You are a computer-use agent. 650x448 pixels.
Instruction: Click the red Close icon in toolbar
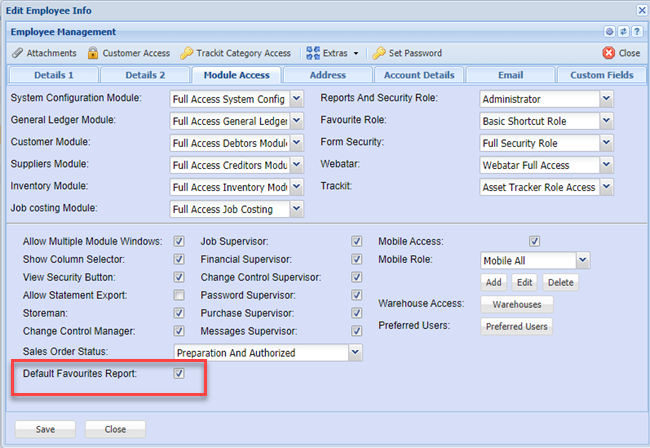pos(609,53)
